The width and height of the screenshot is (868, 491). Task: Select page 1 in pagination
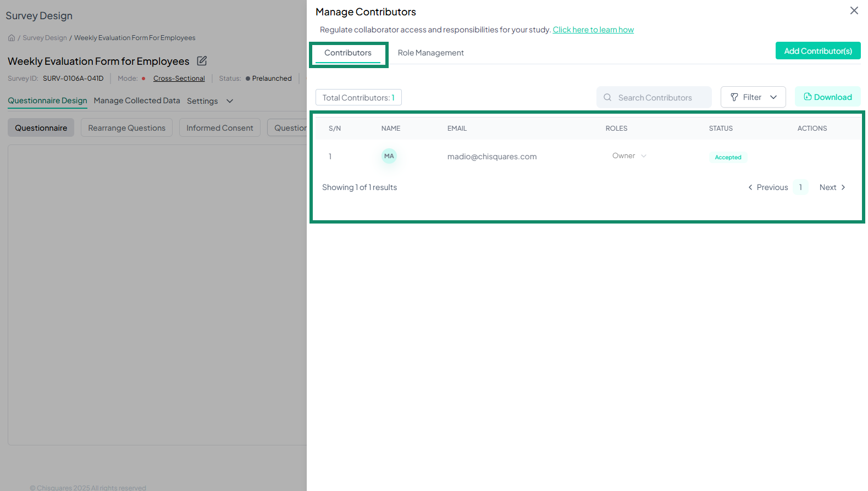tap(800, 187)
